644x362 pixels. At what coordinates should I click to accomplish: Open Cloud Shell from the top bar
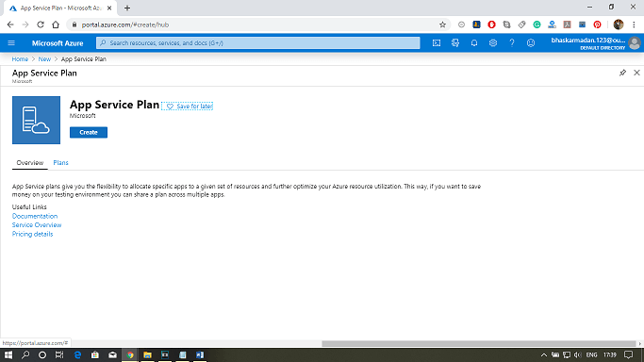437,42
